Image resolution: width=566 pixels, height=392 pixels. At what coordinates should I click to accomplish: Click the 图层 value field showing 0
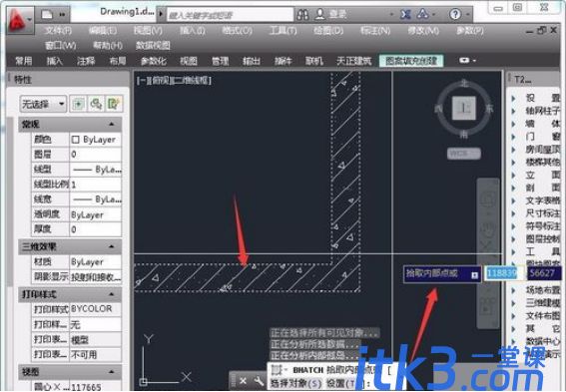96,155
